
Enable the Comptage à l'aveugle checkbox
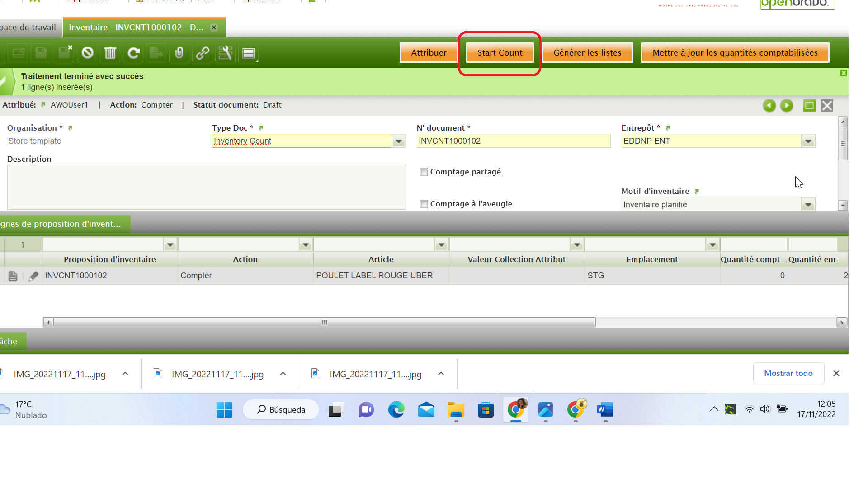point(424,204)
